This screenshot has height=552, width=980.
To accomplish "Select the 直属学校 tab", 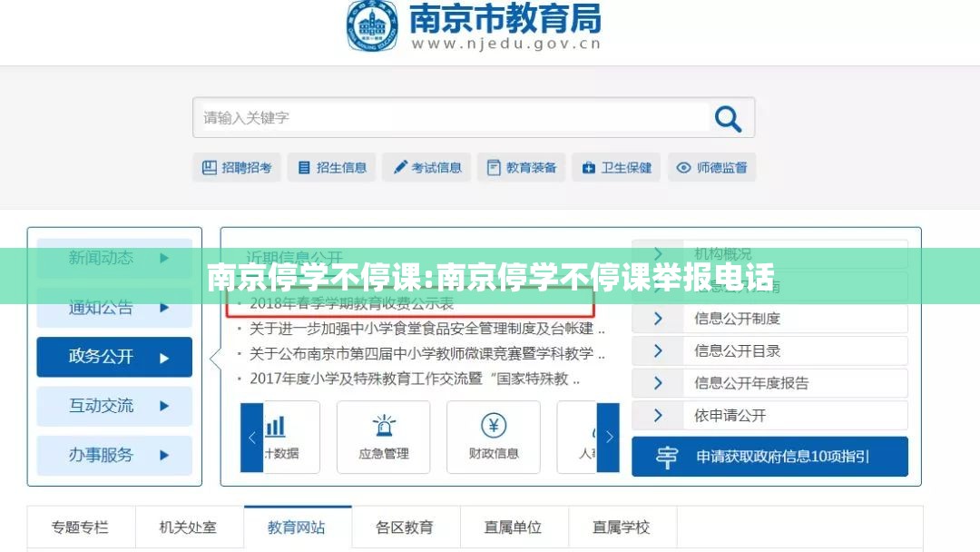I will (x=622, y=527).
